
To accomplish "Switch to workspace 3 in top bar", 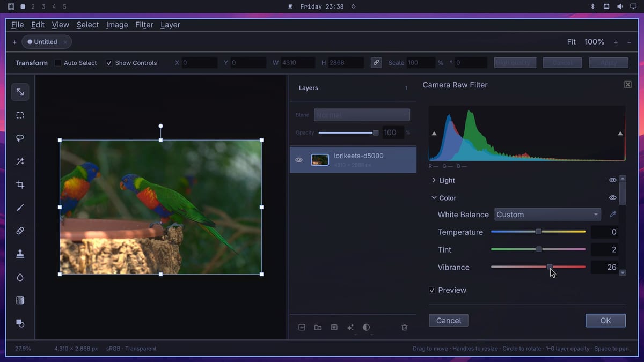I will [43, 6].
